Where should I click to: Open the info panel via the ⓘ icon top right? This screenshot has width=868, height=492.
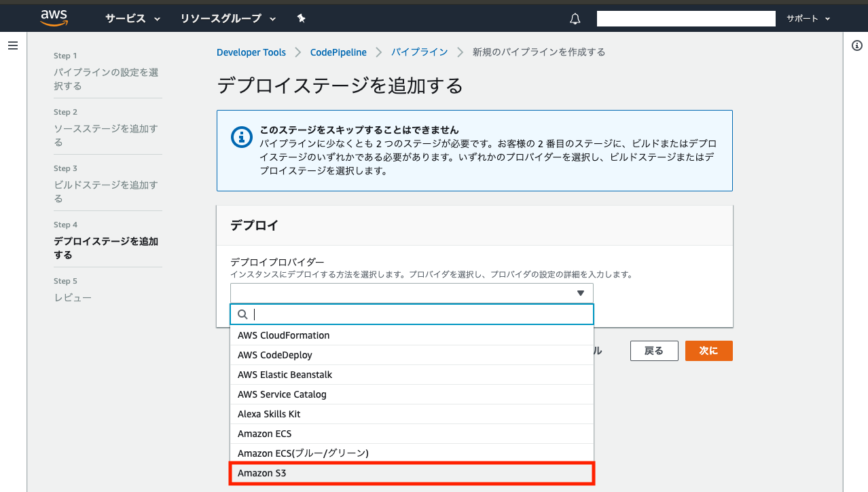coord(856,44)
